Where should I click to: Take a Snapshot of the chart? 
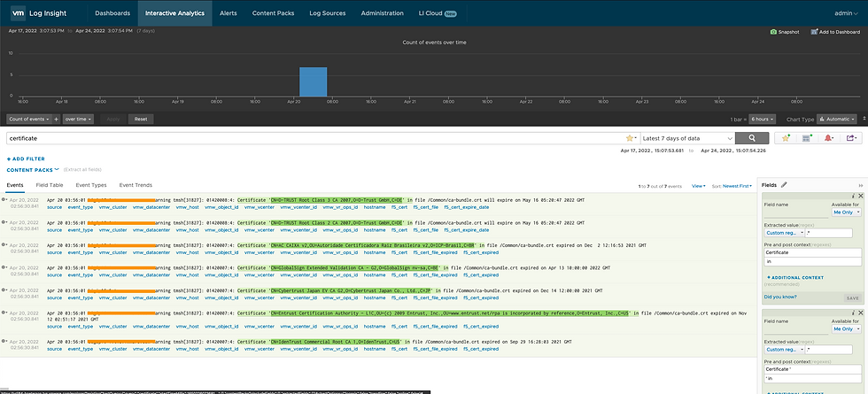click(x=785, y=32)
